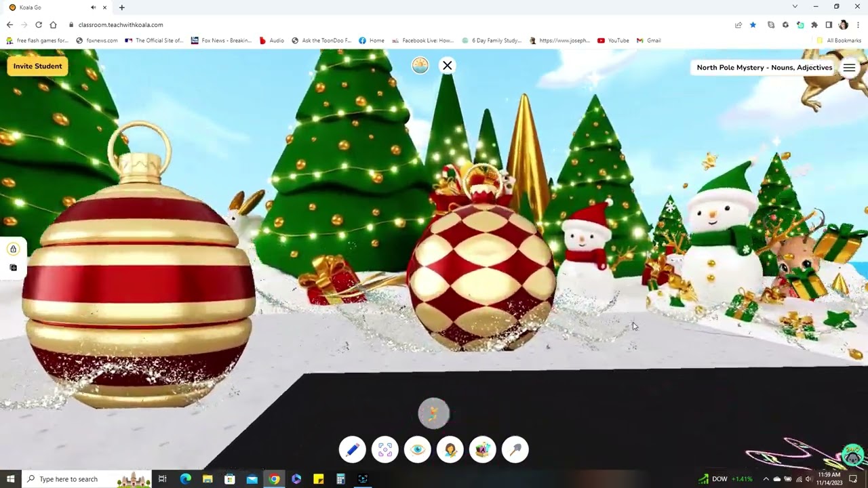Viewport: 868px width, 488px height.
Task: Close the overlay with the X button
Action: [x=448, y=66]
